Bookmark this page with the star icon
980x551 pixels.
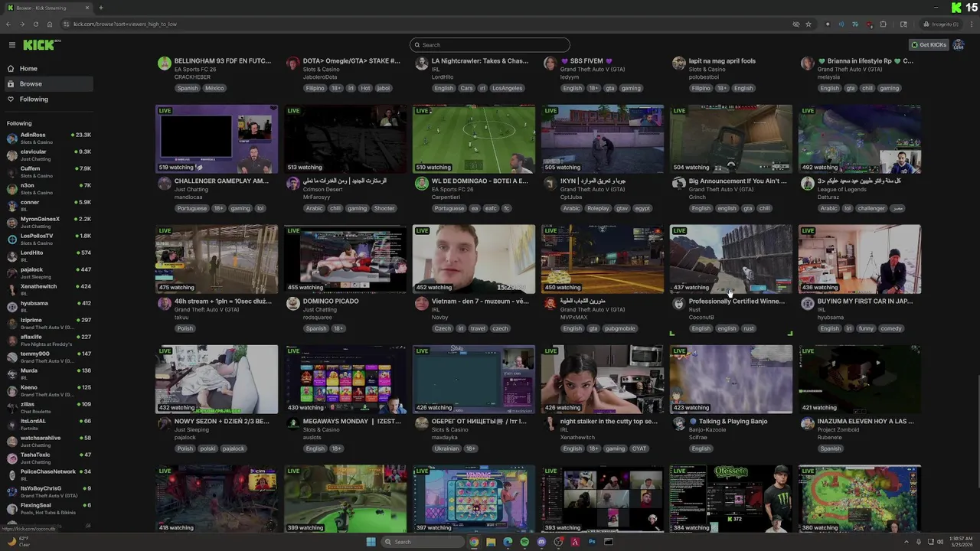pos(808,24)
